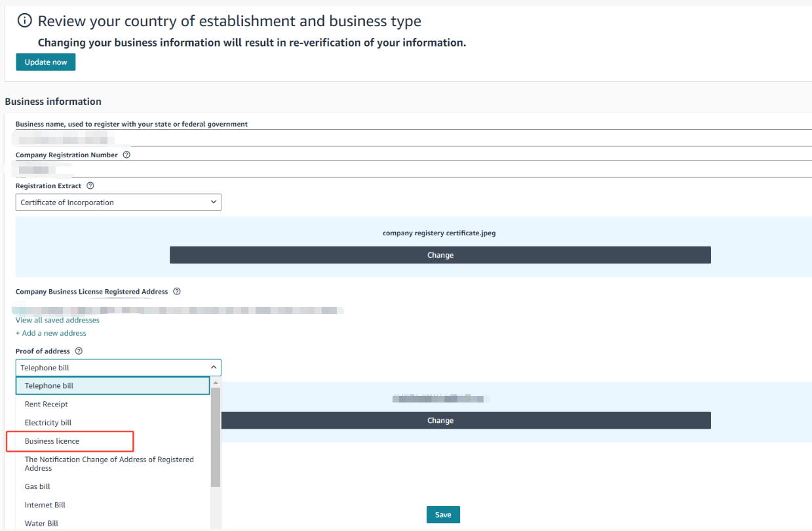Open View all saved addresses link
Image resolution: width=812 pixels, height=531 pixels.
point(58,321)
